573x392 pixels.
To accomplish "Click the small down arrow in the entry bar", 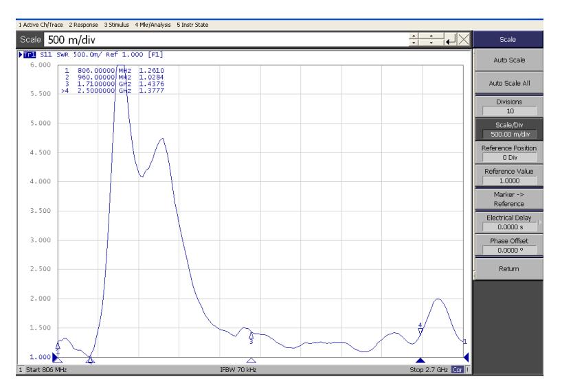I will pos(414,43).
